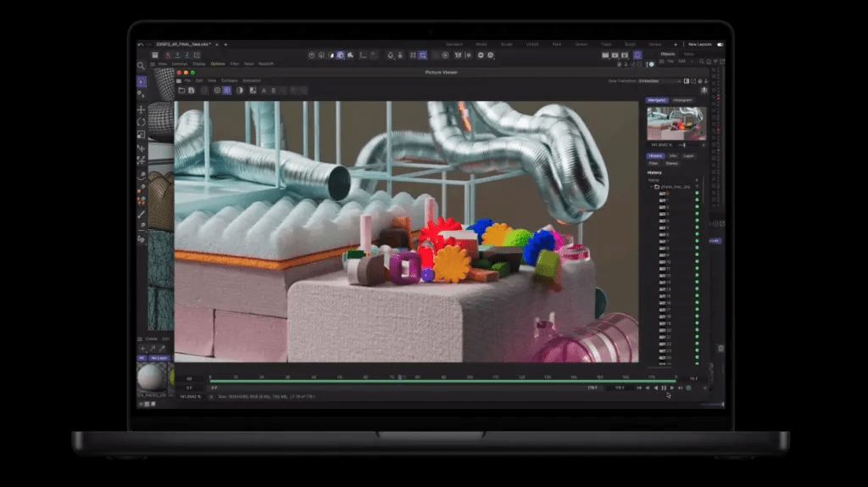
Task: Click the highlighted purple mode icon in top center toolbar
Action: [x=341, y=55]
